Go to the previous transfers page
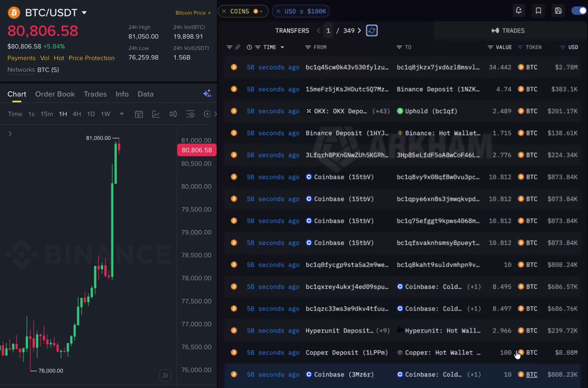The width and height of the screenshot is (588, 388). point(318,30)
